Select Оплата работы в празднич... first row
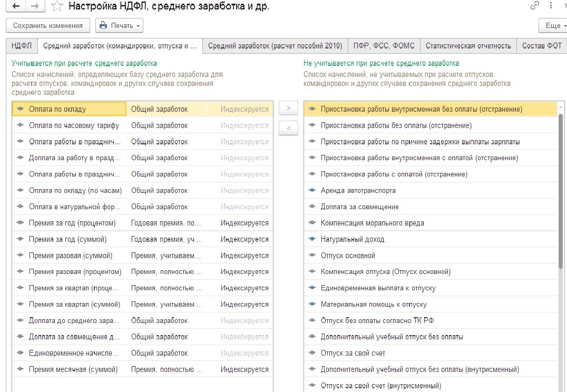 coord(142,142)
